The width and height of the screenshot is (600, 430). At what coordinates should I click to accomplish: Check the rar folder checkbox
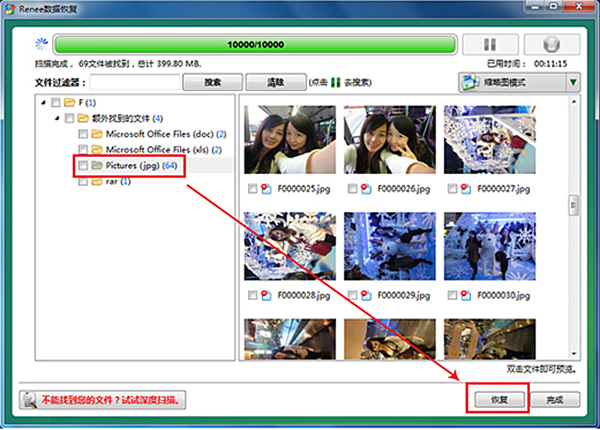pyautogui.click(x=83, y=181)
